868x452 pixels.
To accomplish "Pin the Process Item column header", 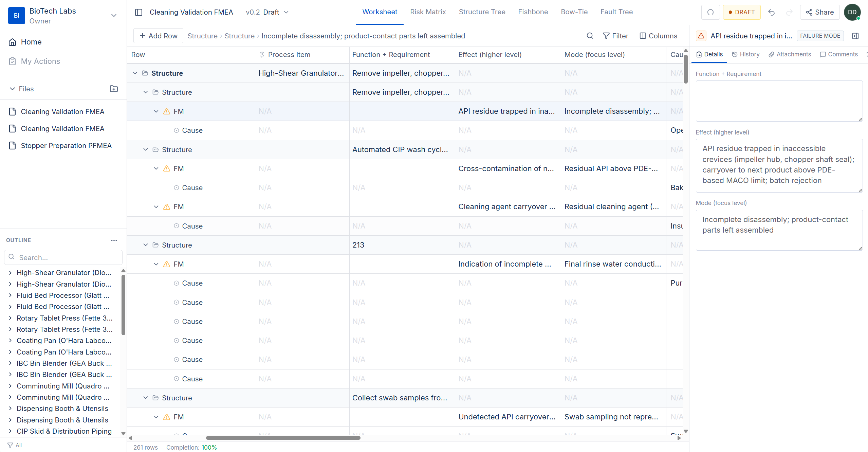I will tap(262, 54).
